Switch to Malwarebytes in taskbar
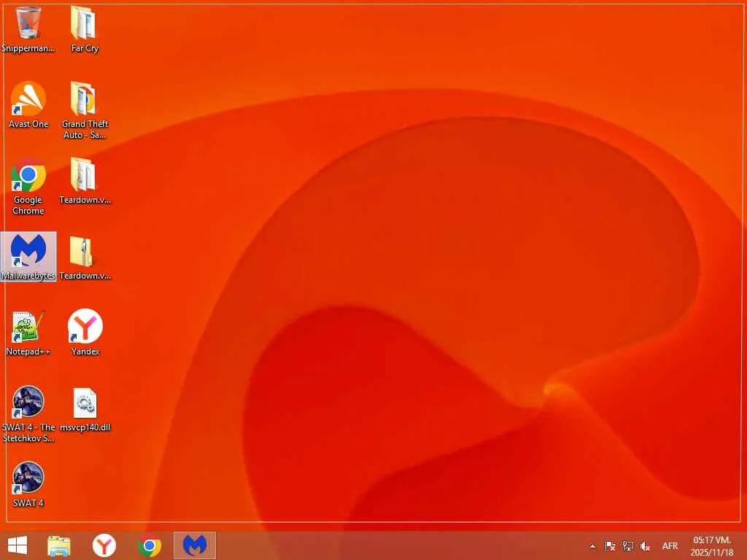The height and width of the screenshot is (560, 747). pos(195,545)
